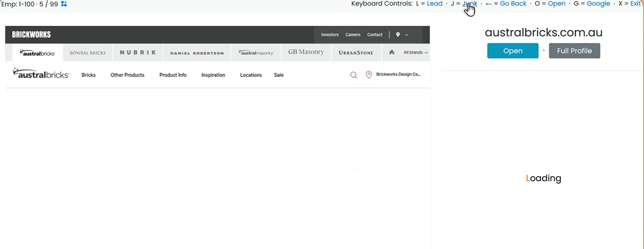
Task: Click the location pin icon next to Brickworks Design Centre
Action: pyautogui.click(x=369, y=74)
